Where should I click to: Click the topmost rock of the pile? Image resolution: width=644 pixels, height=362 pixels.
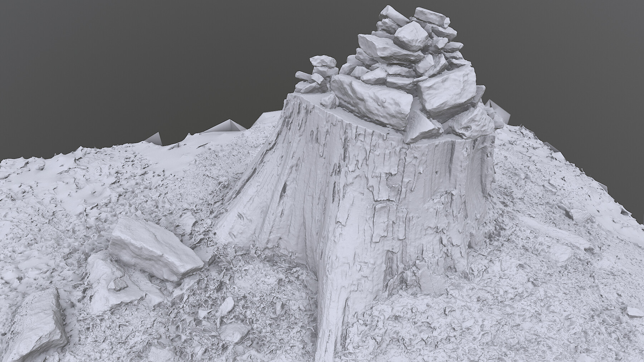click(x=390, y=14)
